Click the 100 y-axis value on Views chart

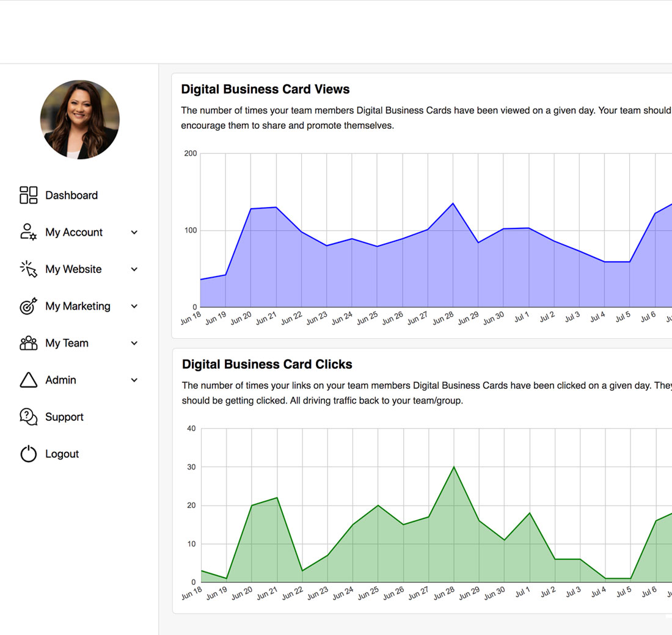(190, 230)
